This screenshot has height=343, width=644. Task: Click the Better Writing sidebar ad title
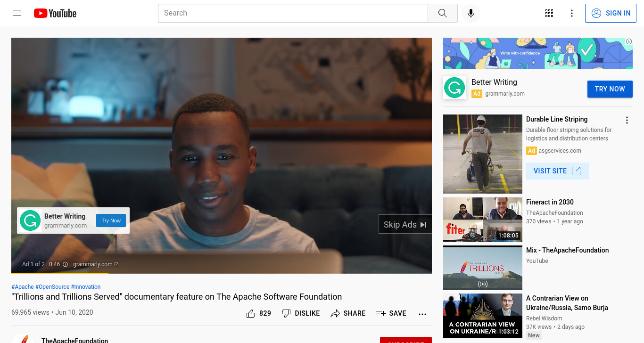494,82
